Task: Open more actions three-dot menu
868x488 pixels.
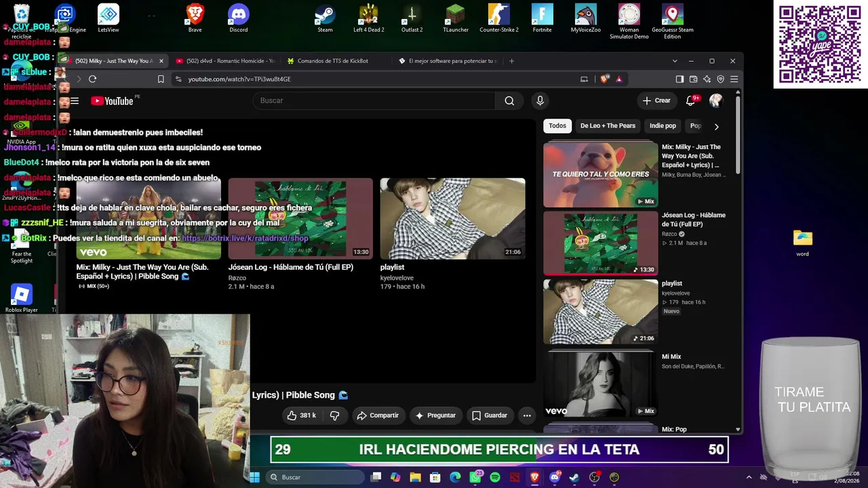Action: tap(527, 415)
